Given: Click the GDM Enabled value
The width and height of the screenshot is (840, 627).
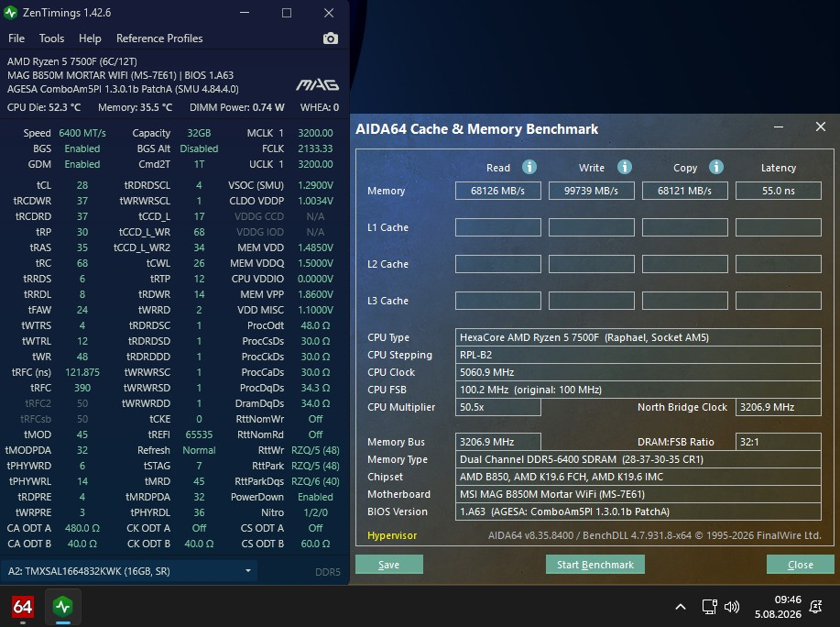Looking at the screenshot, I should point(82,164).
